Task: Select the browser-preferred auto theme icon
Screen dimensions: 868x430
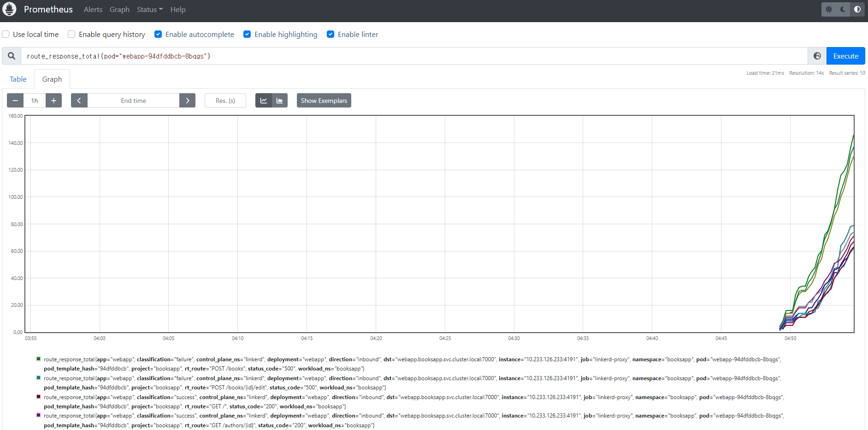Action: coord(857,9)
